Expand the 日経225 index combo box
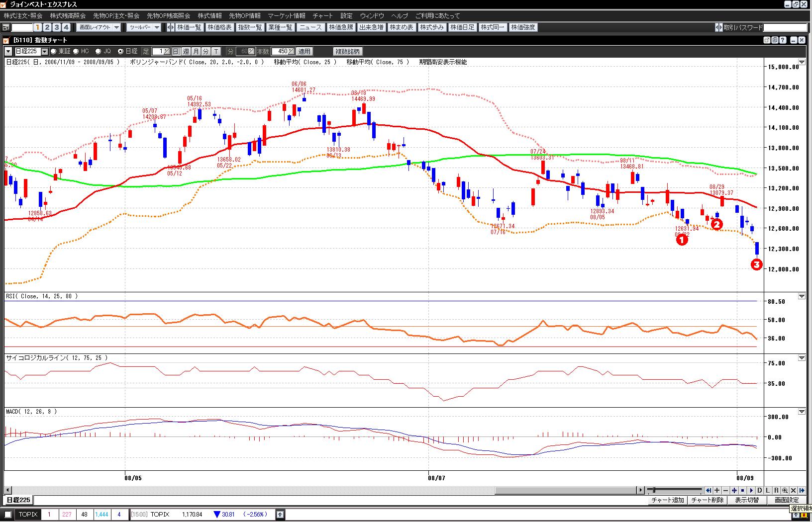The width and height of the screenshot is (812, 522). pyautogui.click(x=44, y=51)
